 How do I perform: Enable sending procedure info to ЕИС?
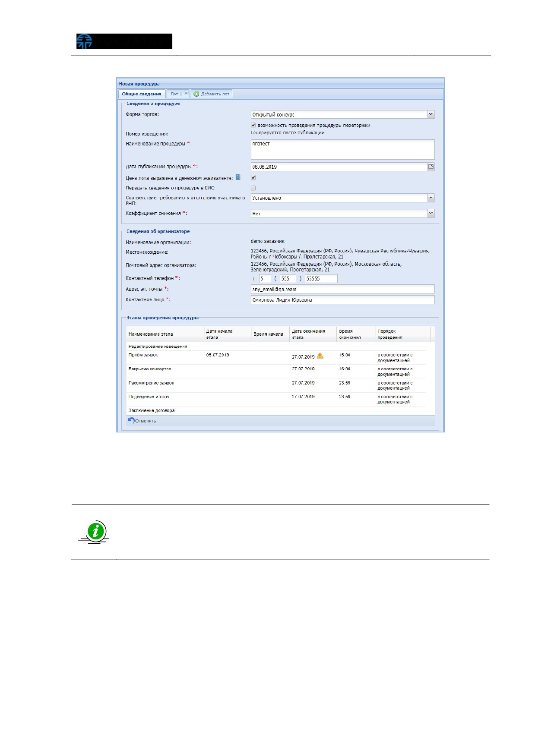253,188
